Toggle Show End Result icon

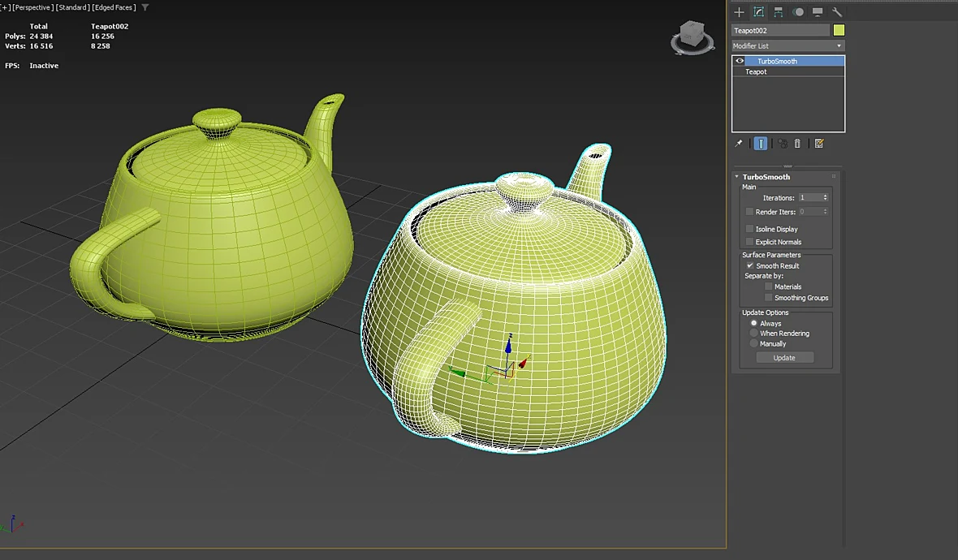(x=761, y=144)
